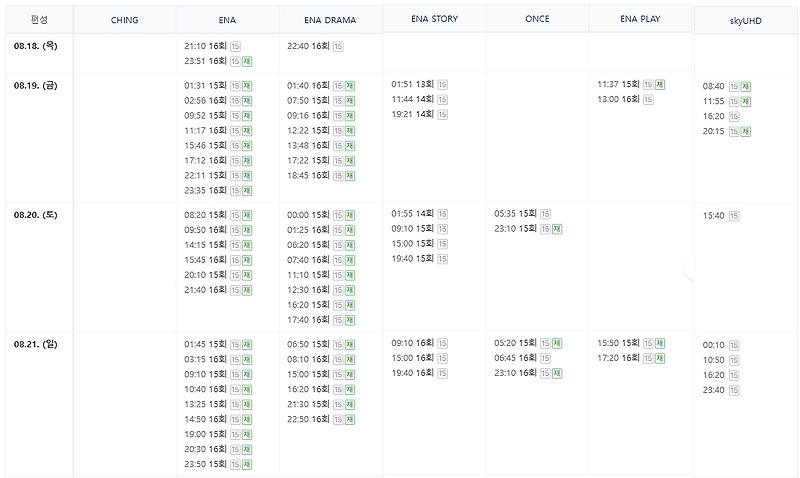Click the 재 rerun badge beside ENA DRAMA 00:00 15회
Viewport: 800px width, 478px height.
[350, 216]
